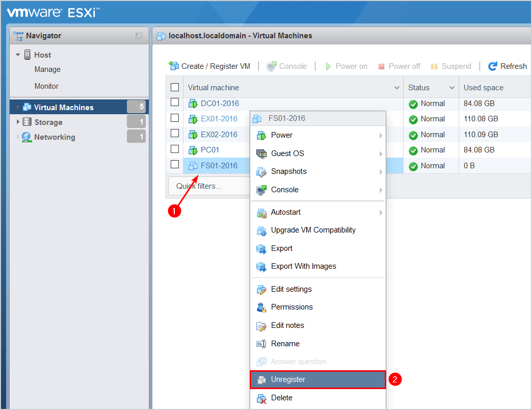
Task: Click the Permissions user icon
Action: (x=261, y=307)
